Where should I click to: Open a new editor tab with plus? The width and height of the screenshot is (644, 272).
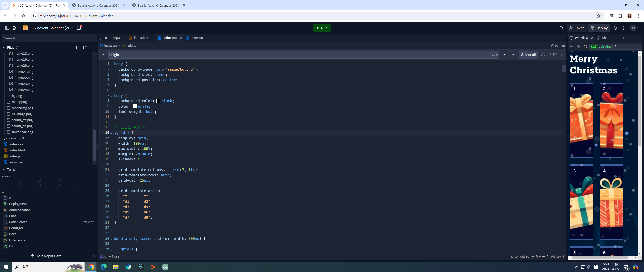coord(215,38)
